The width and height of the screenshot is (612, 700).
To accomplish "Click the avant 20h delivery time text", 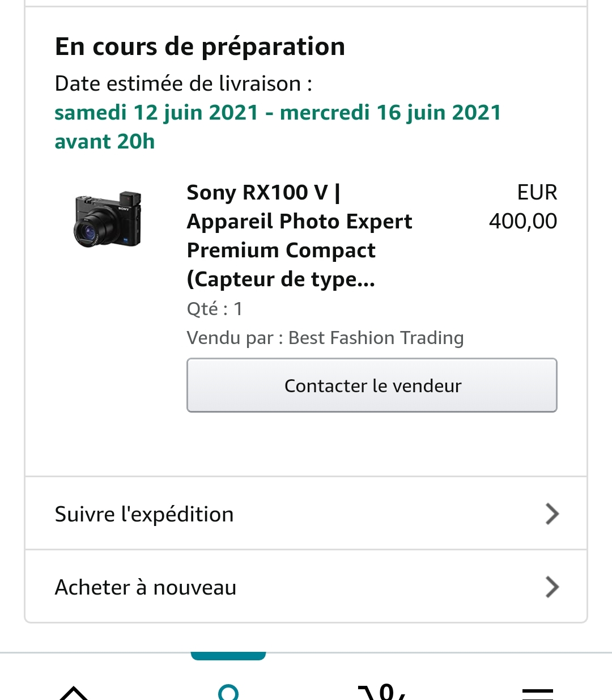I will 105,142.
